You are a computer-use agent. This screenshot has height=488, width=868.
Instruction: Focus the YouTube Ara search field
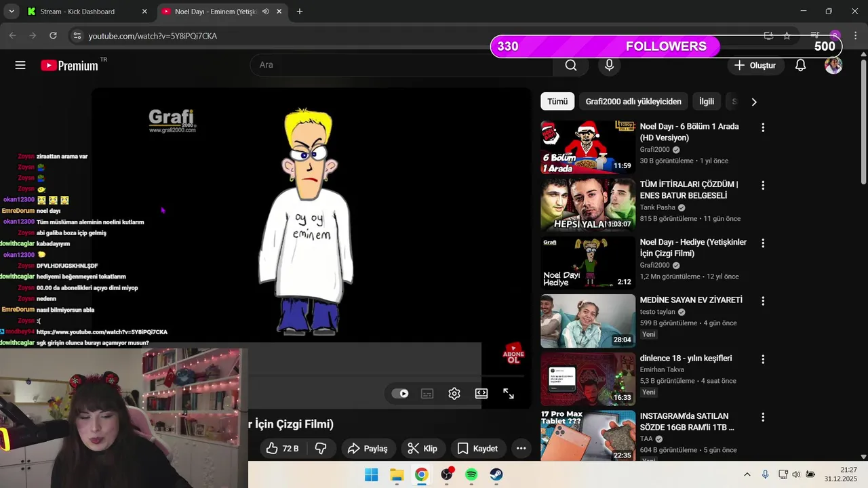[401, 65]
